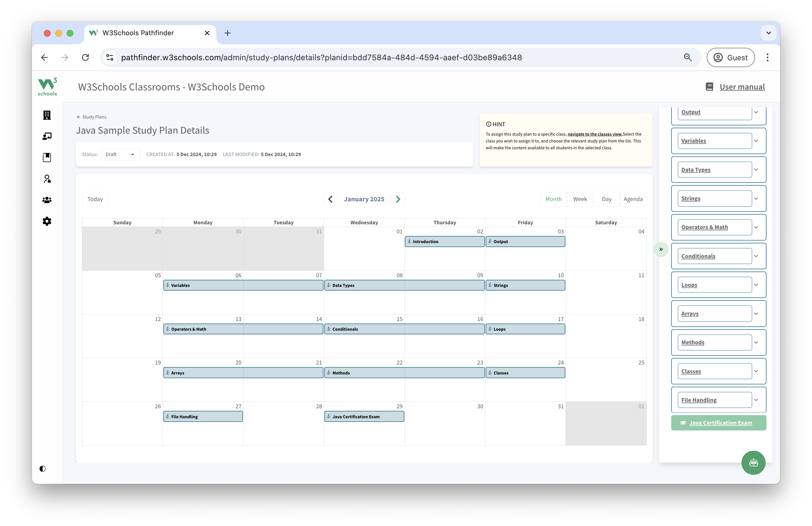Switch calendar to Agenda view
This screenshot has height=526, width=812.
coord(633,199)
